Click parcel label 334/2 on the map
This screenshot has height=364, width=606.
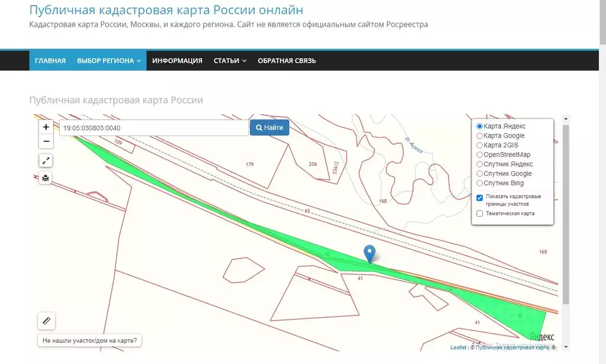(x=335, y=167)
